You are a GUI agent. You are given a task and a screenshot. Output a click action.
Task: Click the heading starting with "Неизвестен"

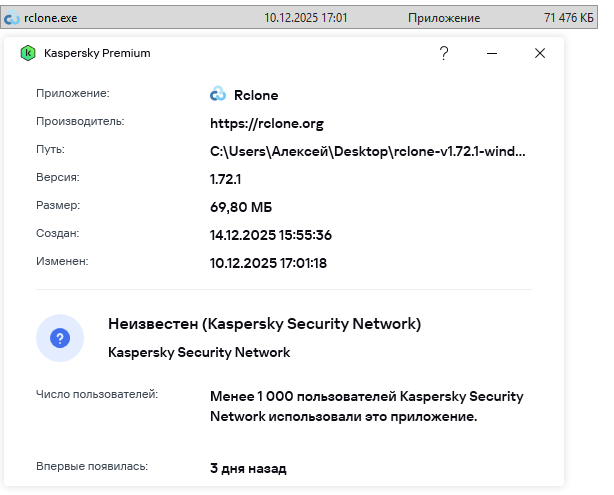pos(264,324)
